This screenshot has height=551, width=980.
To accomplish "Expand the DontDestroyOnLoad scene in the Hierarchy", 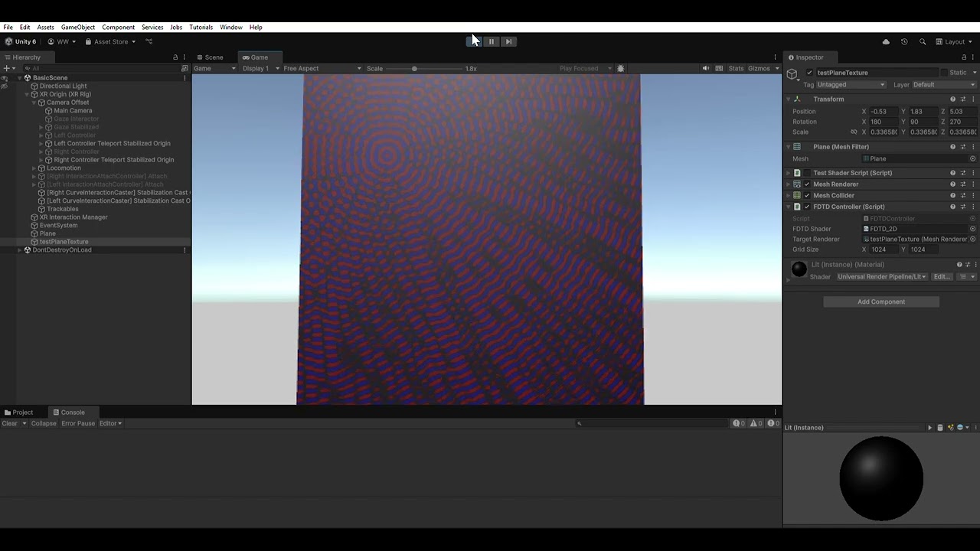I will [x=20, y=250].
